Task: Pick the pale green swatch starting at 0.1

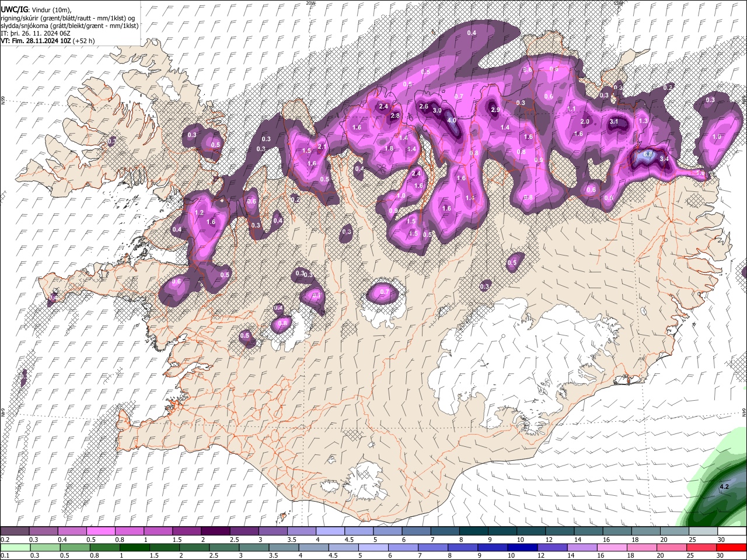Action: click(15, 547)
